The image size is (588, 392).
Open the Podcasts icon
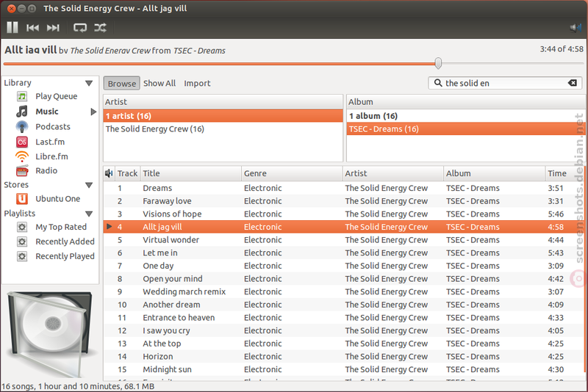pyautogui.click(x=22, y=127)
